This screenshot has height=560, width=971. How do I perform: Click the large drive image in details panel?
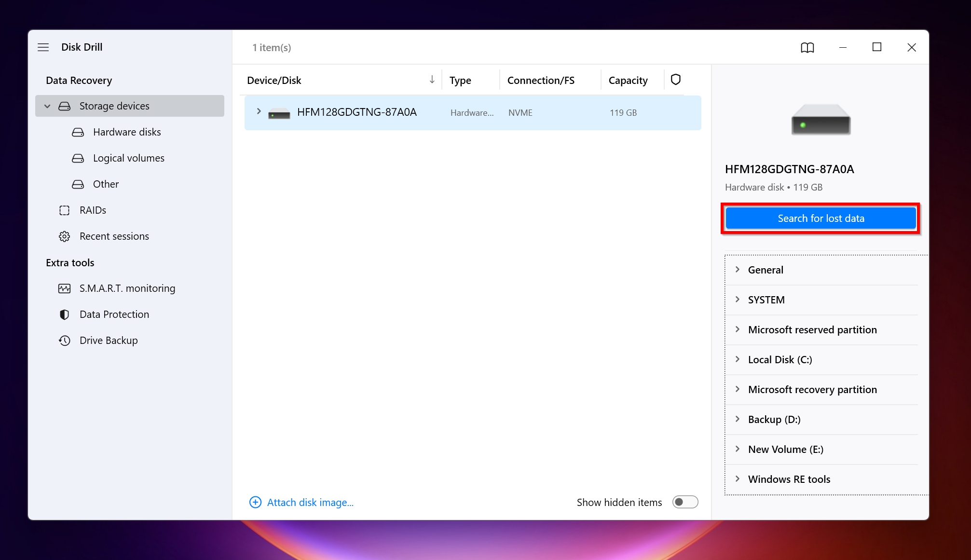tap(821, 120)
